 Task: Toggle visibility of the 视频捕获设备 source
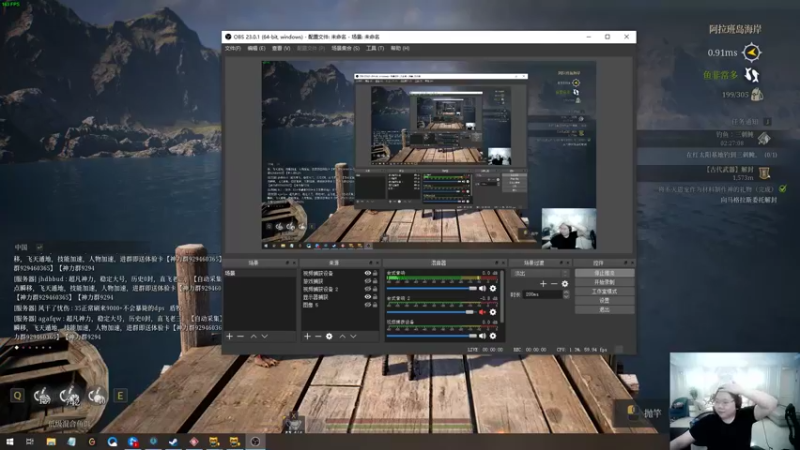click(x=367, y=273)
